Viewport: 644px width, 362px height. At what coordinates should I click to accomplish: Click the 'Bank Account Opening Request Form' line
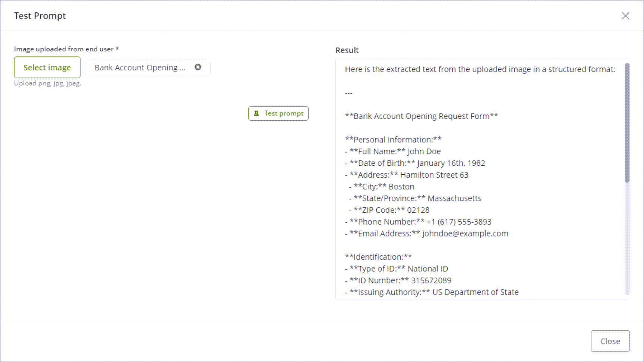coord(422,116)
